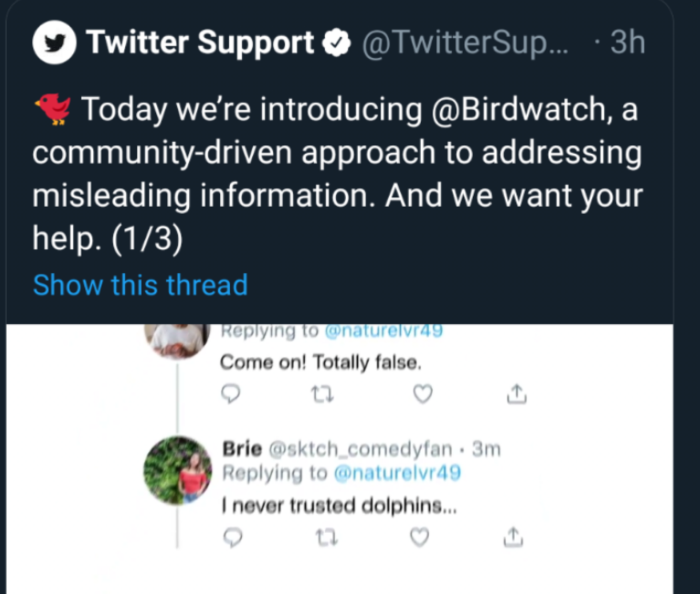Reply to Brie's dolphins tweet

(233, 538)
